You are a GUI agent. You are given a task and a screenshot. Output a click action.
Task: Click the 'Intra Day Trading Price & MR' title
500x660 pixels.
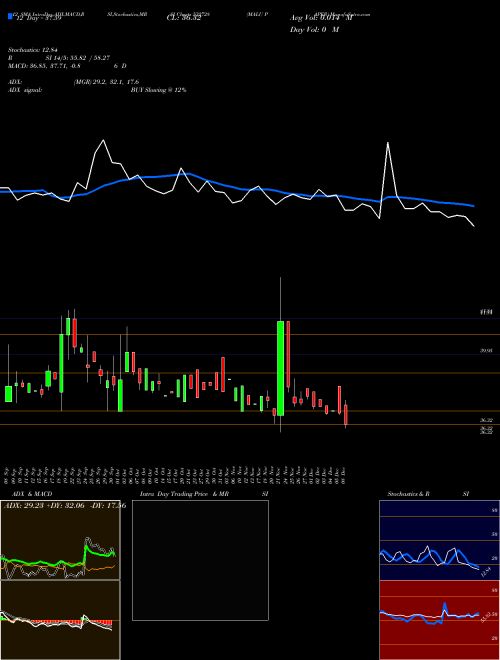pos(184,494)
